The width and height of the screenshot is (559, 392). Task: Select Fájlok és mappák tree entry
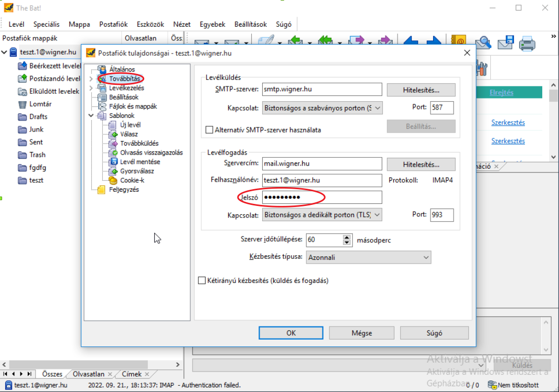133,106
